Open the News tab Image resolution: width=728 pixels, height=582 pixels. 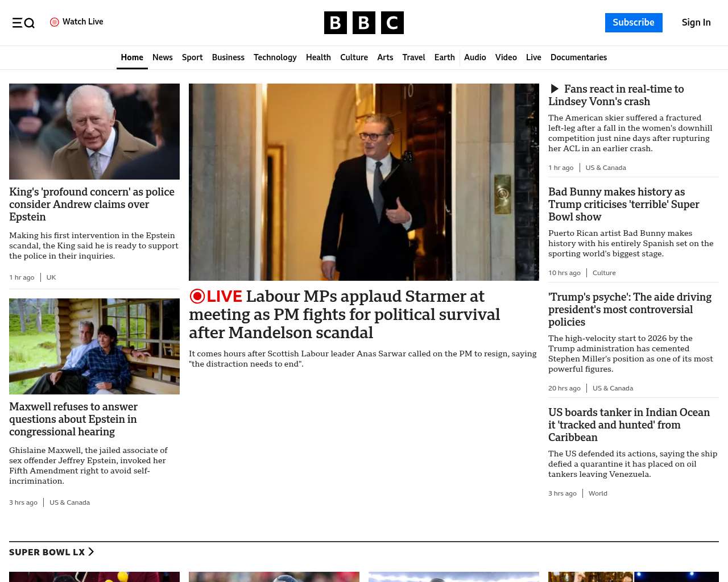point(163,57)
